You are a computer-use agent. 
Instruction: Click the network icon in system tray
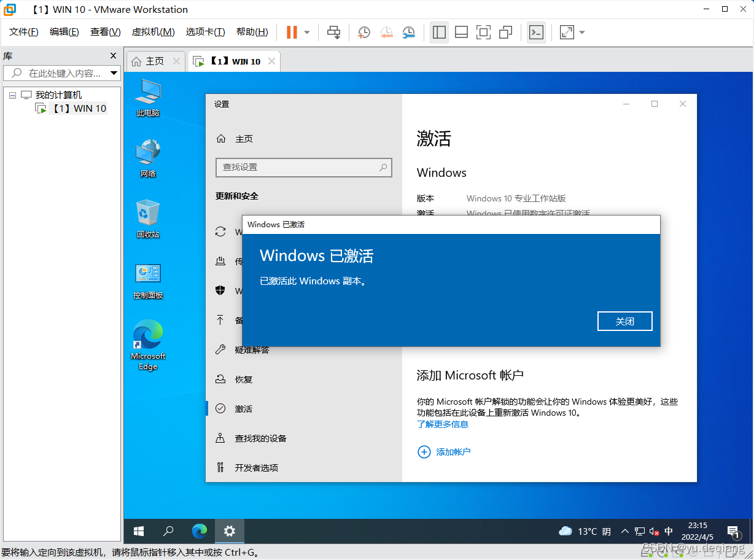(640, 531)
